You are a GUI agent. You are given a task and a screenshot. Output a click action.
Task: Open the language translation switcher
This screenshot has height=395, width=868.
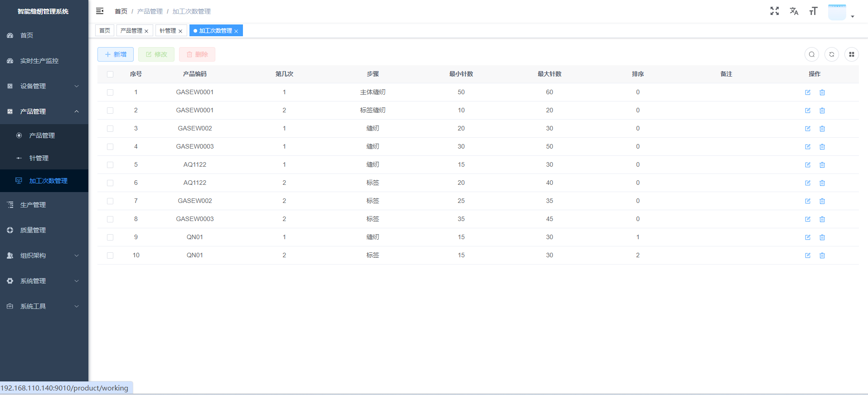(794, 11)
